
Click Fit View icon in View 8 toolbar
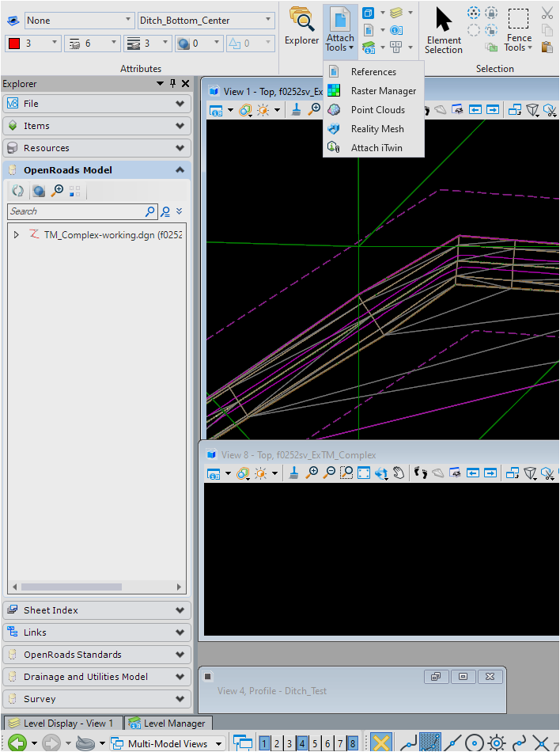coord(364,473)
